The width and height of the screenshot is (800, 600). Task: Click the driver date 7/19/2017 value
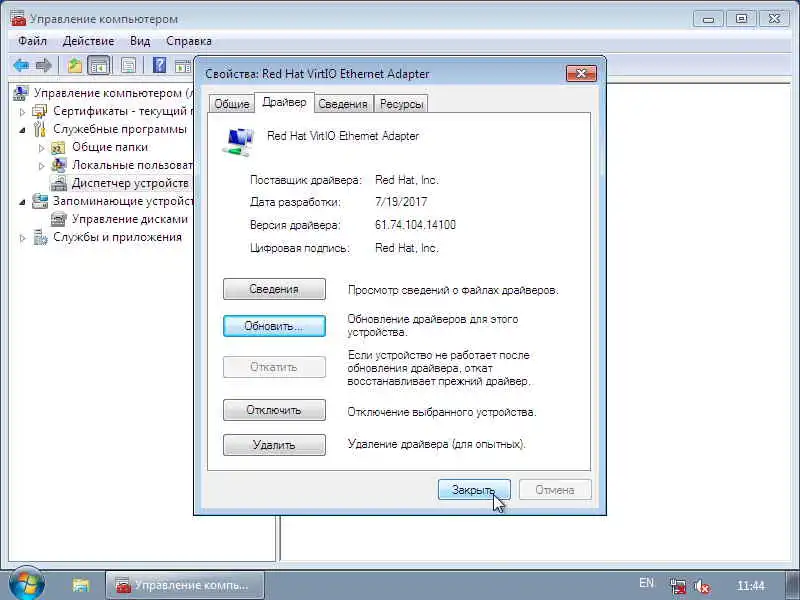401,202
